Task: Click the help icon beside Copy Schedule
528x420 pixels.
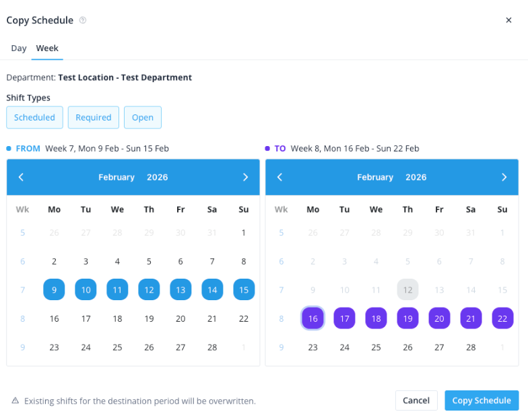Action: pos(83,20)
